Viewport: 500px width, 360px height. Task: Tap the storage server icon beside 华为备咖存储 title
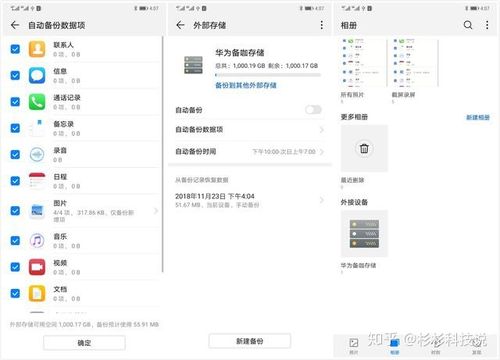(x=193, y=65)
